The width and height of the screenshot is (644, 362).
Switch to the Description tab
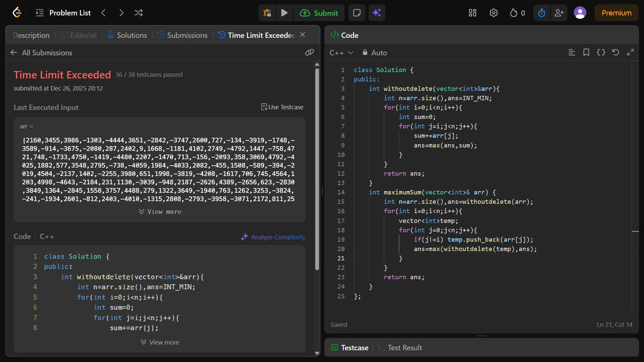[31, 35]
